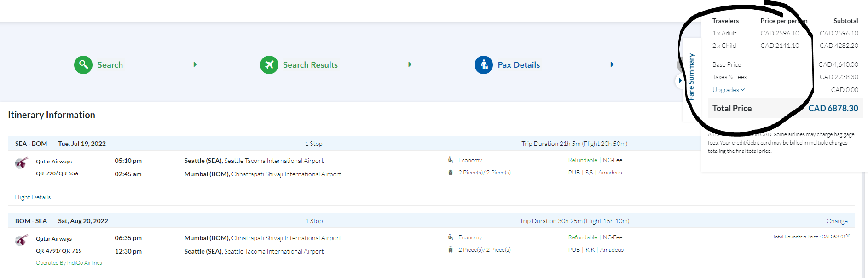Collapse the Fare Summary panel with arrow
Screen dimensions: 868x278
(x=680, y=81)
